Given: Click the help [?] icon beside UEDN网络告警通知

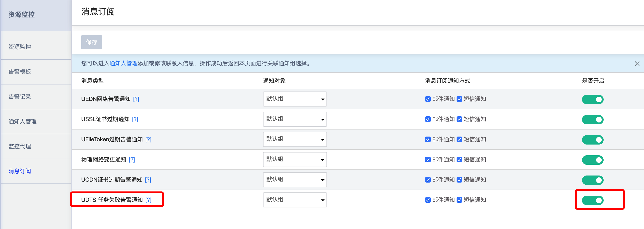Looking at the screenshot, I should [x=136, y=99].
